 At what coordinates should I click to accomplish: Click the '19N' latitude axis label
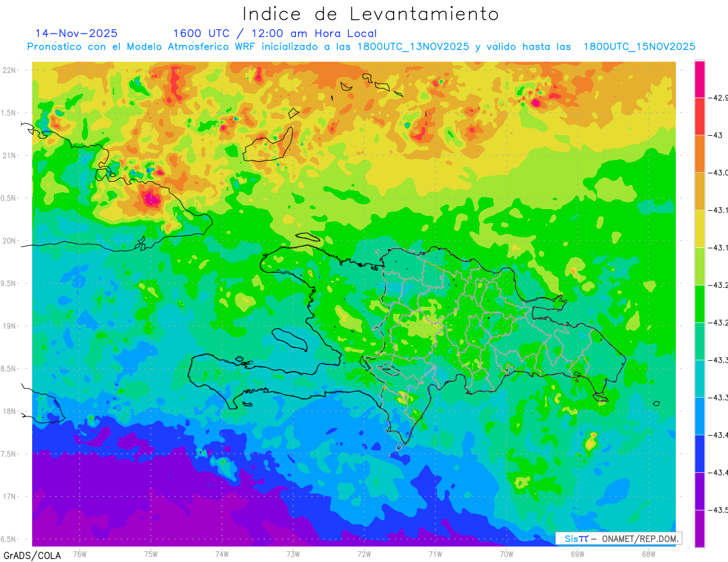[x=10, y=326]
